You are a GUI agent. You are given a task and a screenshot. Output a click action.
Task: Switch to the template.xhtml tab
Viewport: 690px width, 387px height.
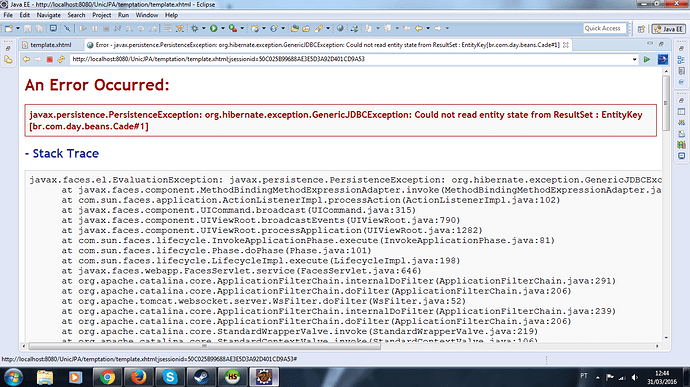51,45
